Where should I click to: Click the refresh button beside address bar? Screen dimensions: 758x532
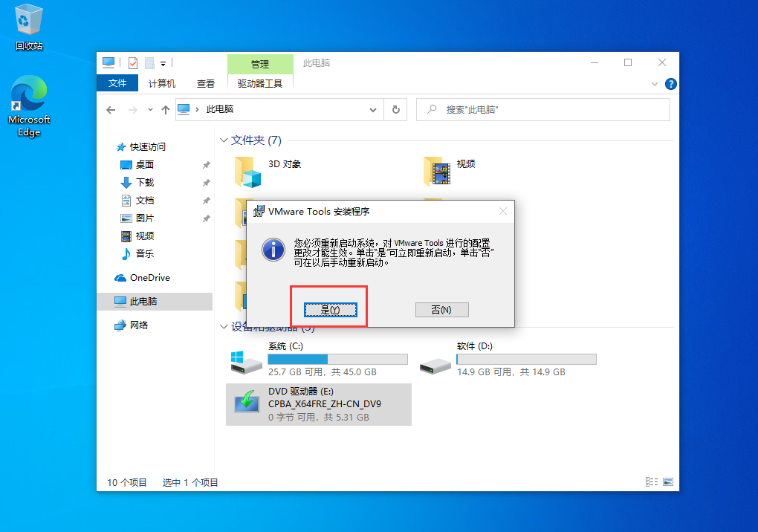(396, 110)
